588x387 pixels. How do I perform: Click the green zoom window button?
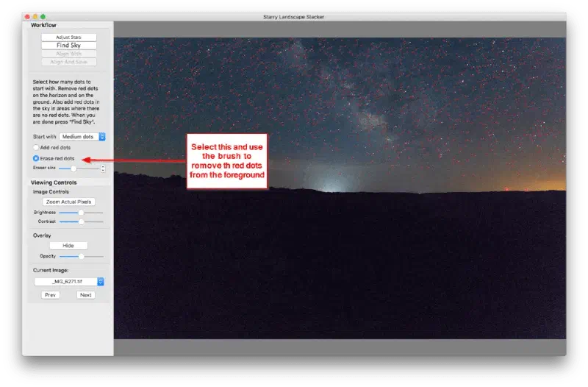coord(43,16)
